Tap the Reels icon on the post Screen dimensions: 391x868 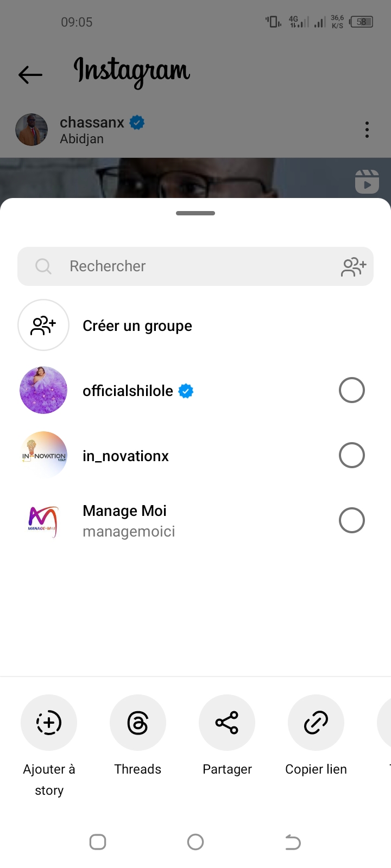(x=367, y=182)
